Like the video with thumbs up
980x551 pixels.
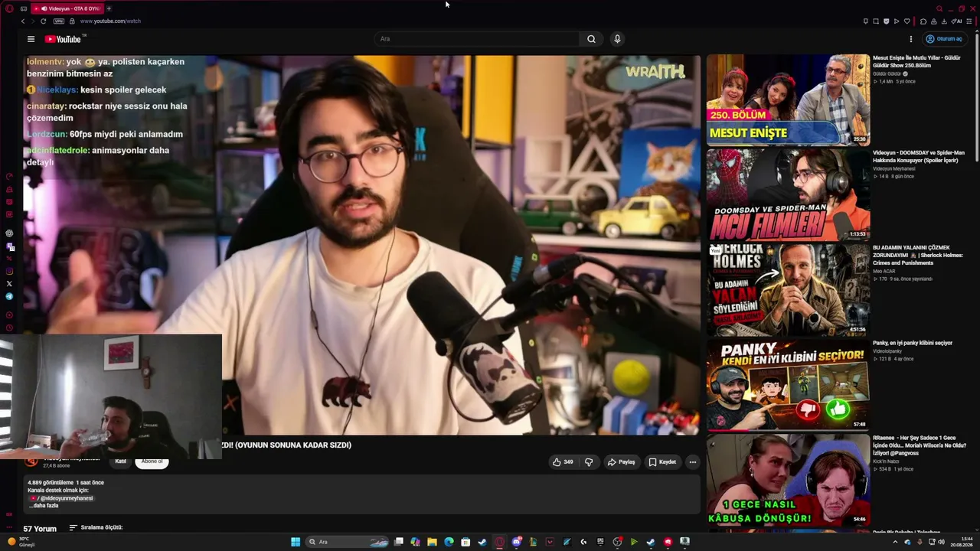(563, 462)
